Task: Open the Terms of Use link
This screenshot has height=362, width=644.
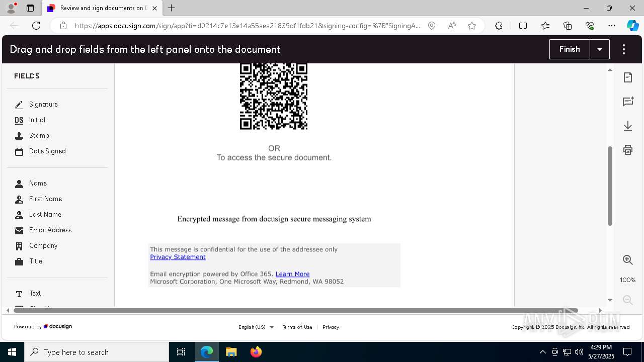Action: tap(297, 327)
